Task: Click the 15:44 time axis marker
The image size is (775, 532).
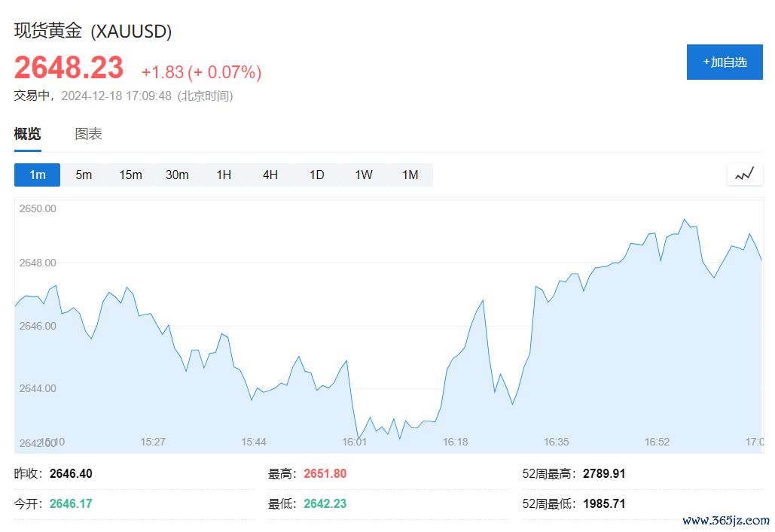Action: pos(254,442)
